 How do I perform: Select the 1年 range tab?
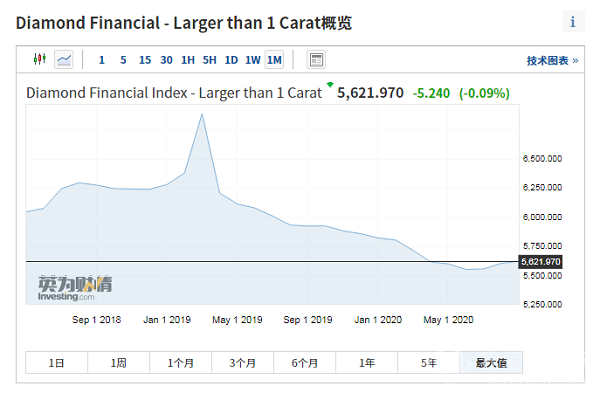[366, 362]
